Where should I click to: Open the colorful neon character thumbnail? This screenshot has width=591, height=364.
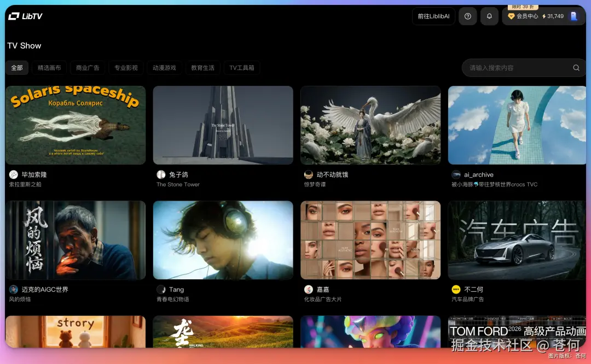point(370,331)
